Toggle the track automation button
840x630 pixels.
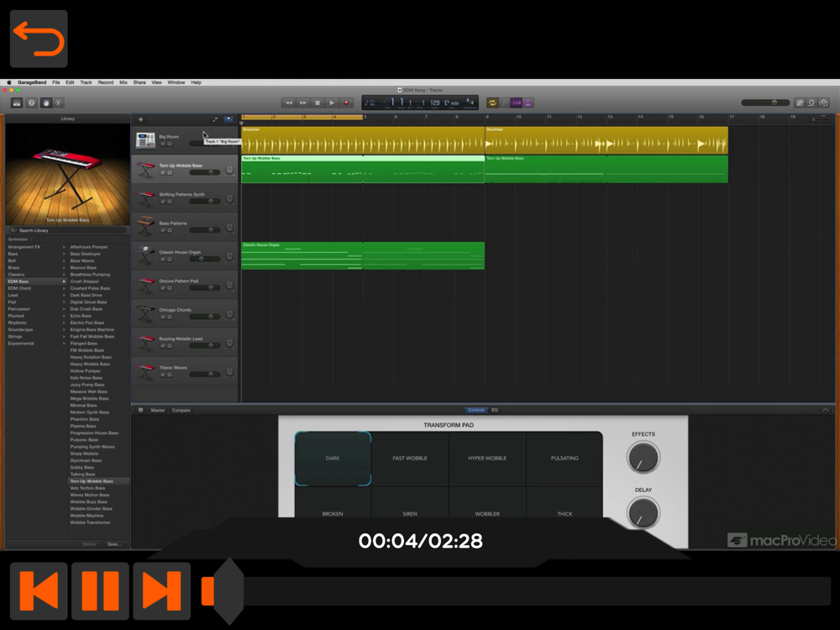[215, 119]
